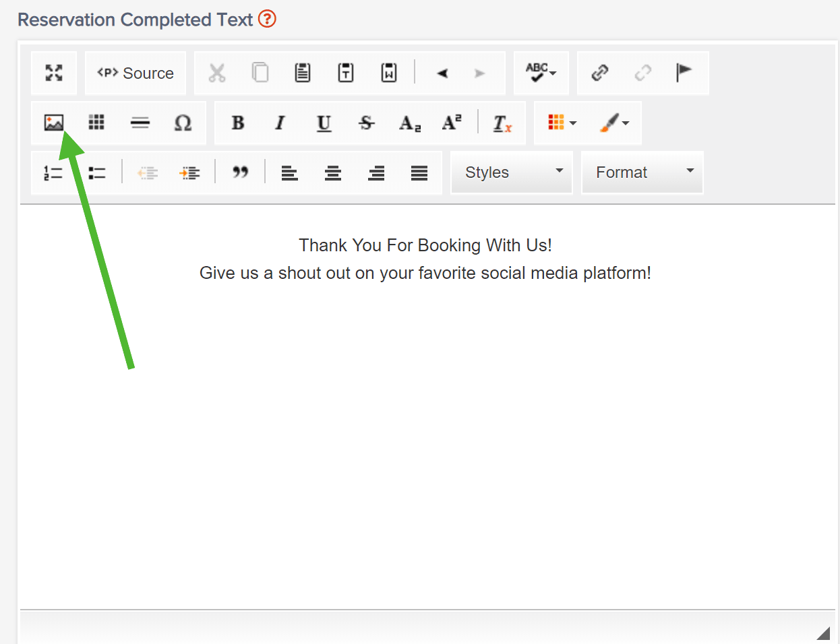Insert an anchor flag
Image resolution: width=840 pixels, height=644 pixels.
(x=684, y=72)
